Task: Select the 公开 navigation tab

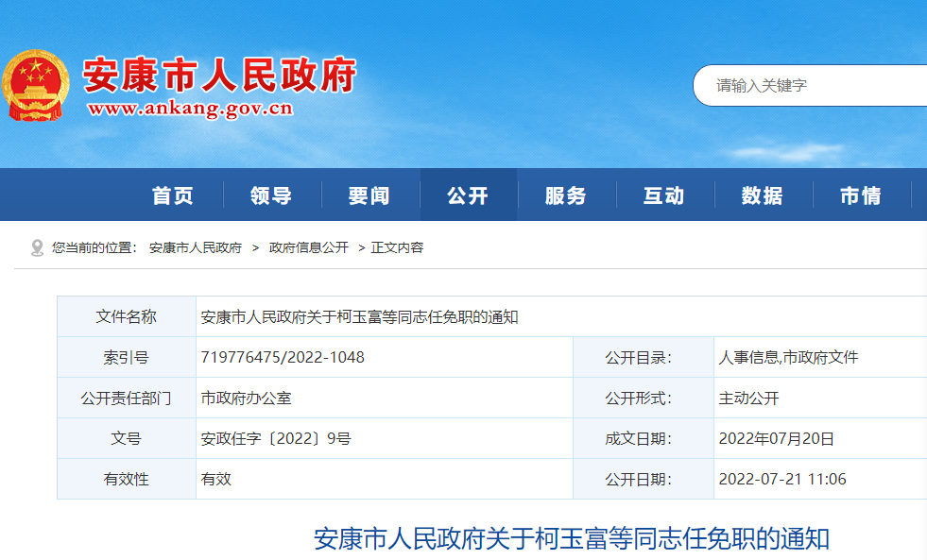Action: (469, 195)
